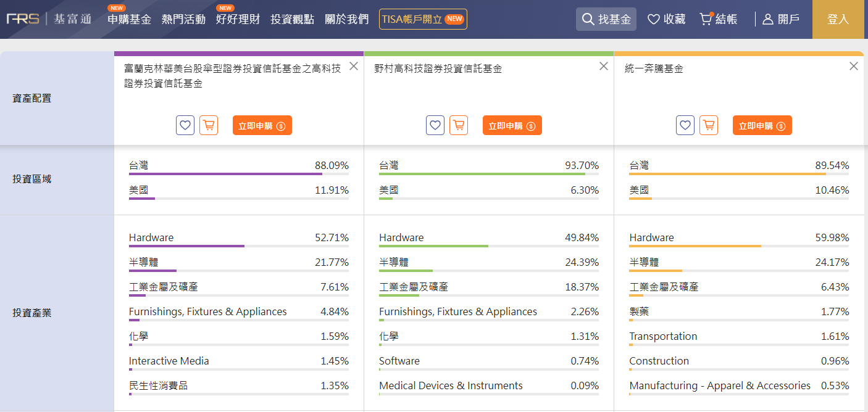Click Hardware 49.84% entry
Image resolution: width=868 pixels, height=412 pixels.
(x=489, y=239)
